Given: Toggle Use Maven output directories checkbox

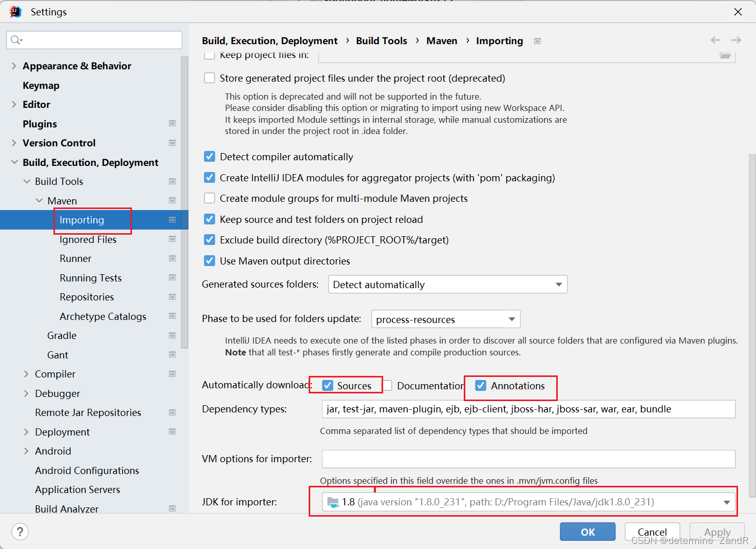Looking at the screenshot, I should [x=210, y=261].
